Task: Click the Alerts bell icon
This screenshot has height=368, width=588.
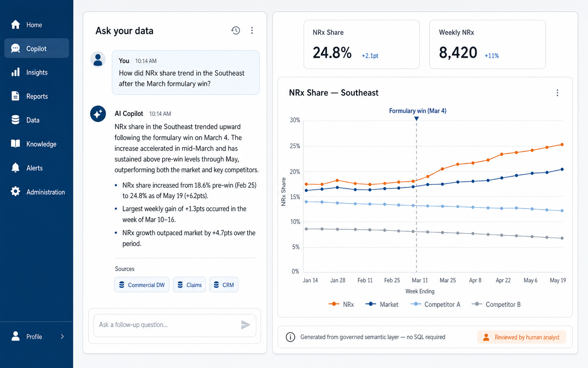Action: click(16, 168)
